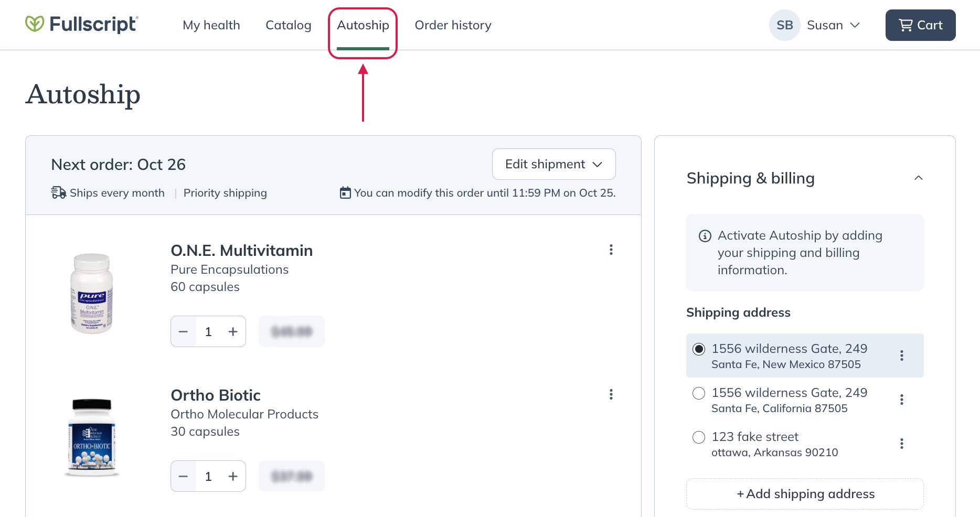Image resolution: width=980 pixels, height=517 pixels.
Task: Click the Ortho Biotic quantity field
Action: coord(208,476)
